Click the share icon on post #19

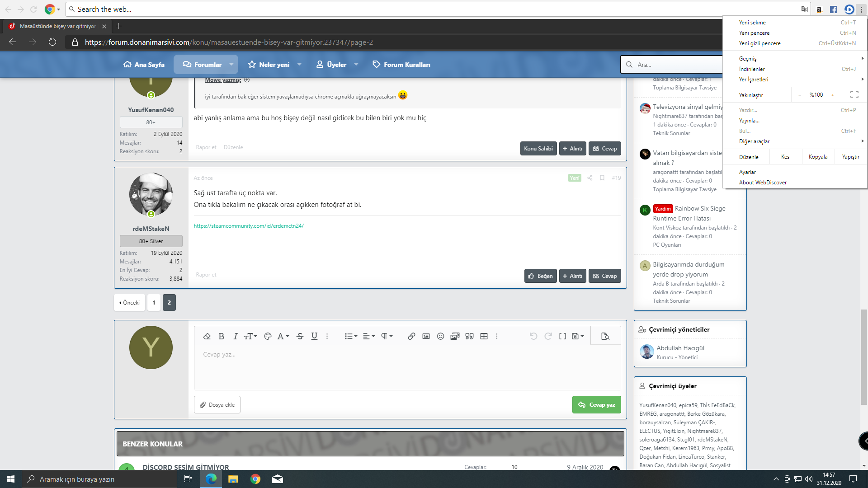click(590, 178)
